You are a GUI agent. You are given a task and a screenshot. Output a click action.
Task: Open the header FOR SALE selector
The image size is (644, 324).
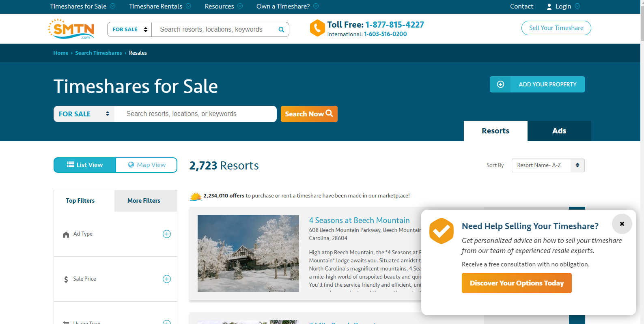click(x=129, y=30)
